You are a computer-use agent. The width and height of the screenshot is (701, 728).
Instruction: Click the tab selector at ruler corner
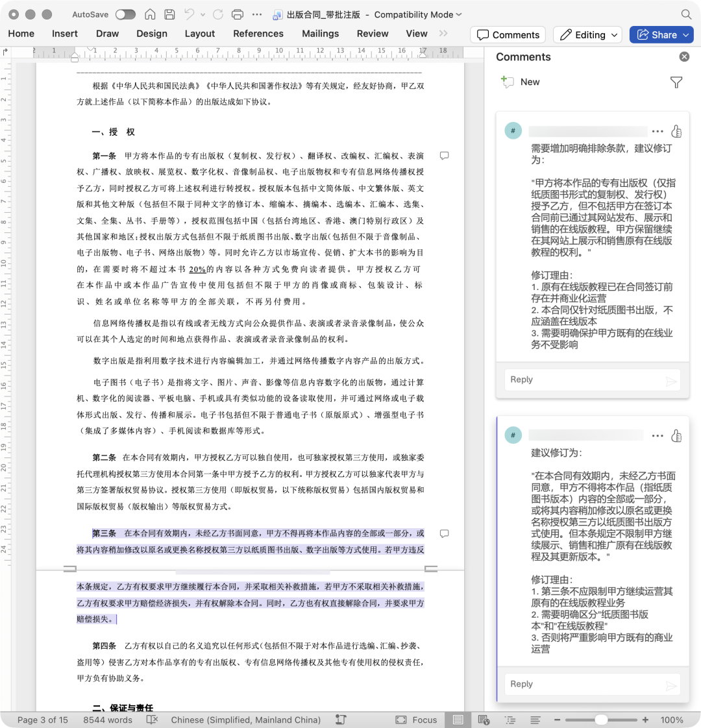coord(6,52)
